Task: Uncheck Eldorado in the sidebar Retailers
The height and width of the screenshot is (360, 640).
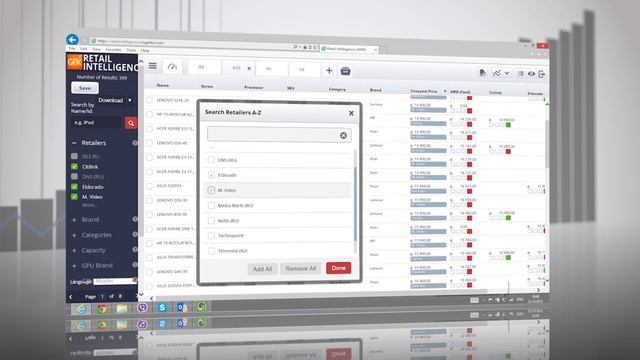Action: pyautogui.click(x=74, y=187)
